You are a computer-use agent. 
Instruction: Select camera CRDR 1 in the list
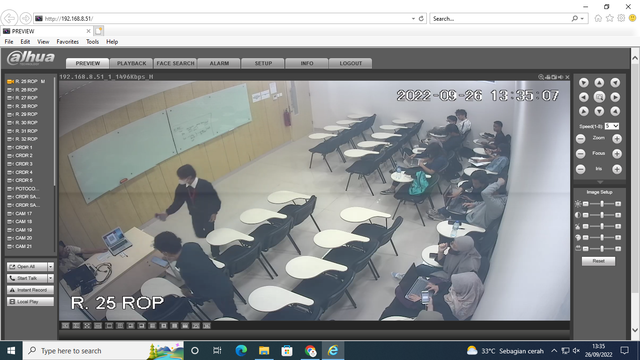pos(24,147)
